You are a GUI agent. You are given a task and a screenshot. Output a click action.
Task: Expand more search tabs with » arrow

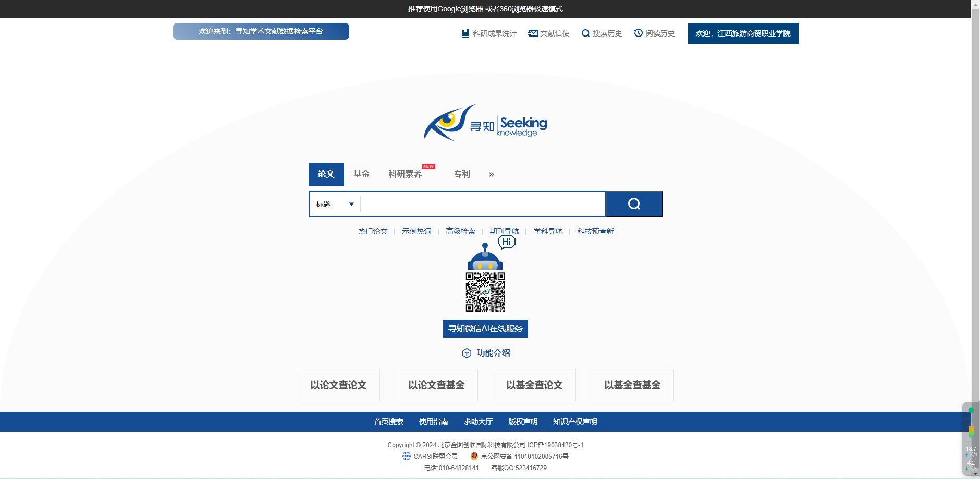click(x=491, y=174)
